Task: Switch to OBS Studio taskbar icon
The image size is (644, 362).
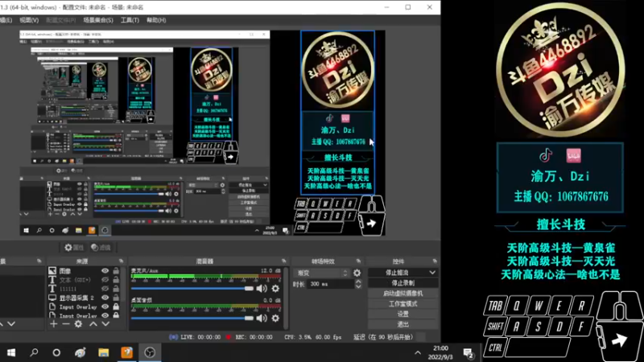Action: pos(150,352)
